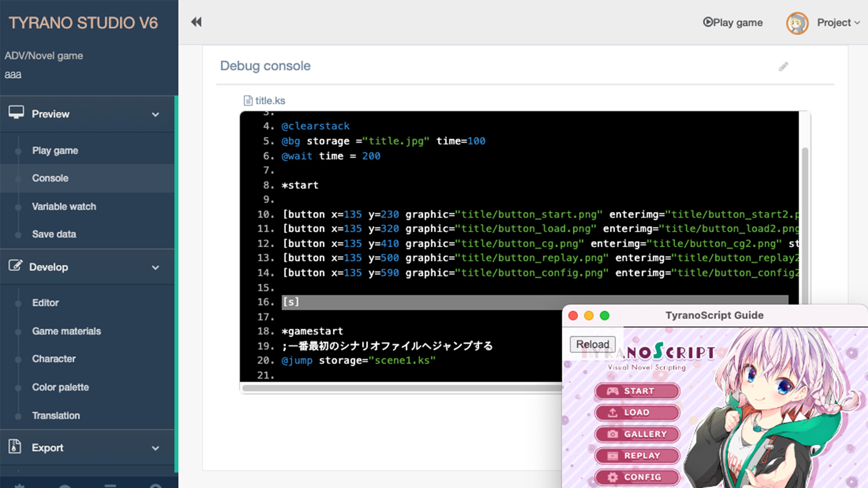This screenshot has height=488, width=868.
Task: Switch to Variable watch in sidebar
Action: click(64, 206)
